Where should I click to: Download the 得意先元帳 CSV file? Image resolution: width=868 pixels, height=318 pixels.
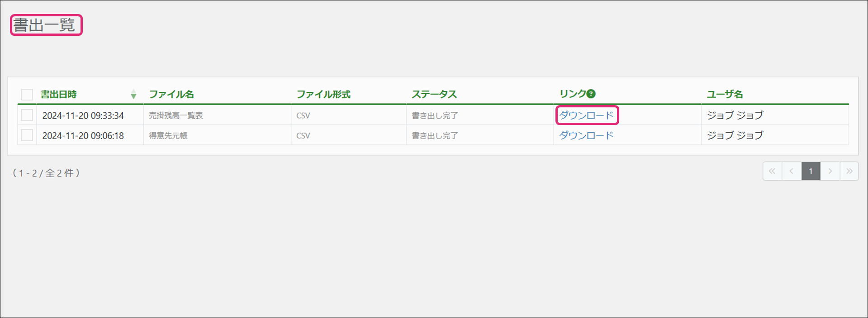point(586,135)
